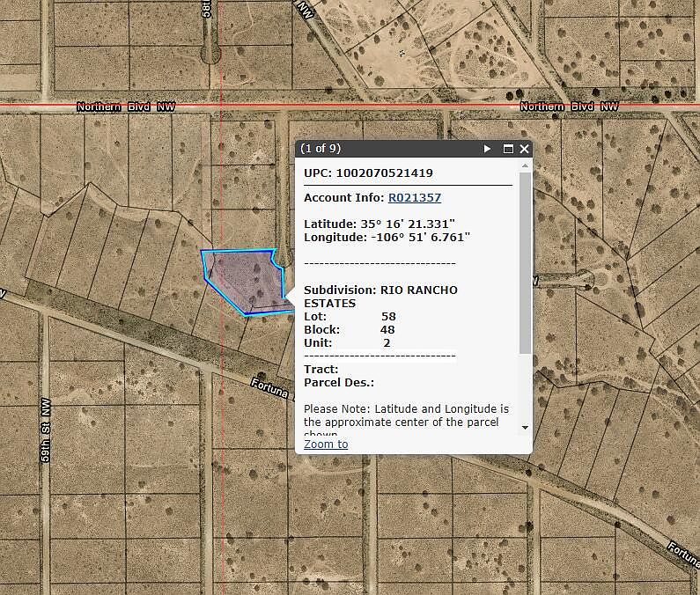Maximize the parcel info popup
Screen dimensions: 700x595
508,149
